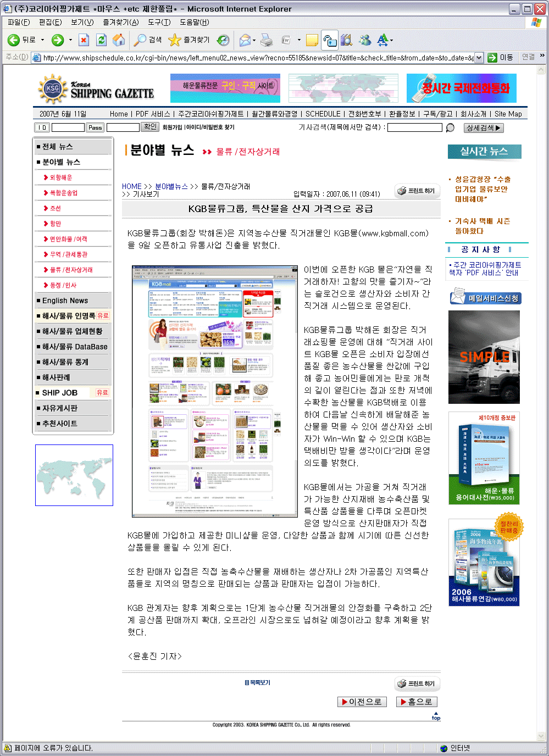Click the research books toolbar icon
Viewport: 549px width, 756px height.
click(x=346, y=40)
